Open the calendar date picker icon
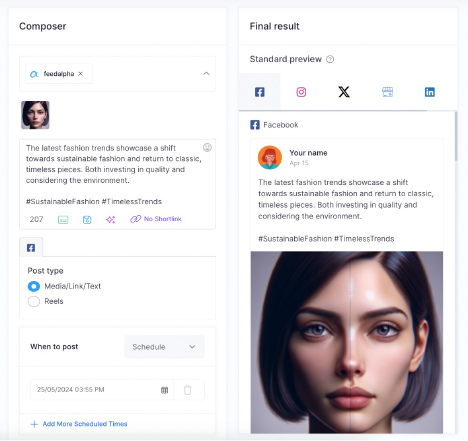This screenshot has width=468, height=441. 164,390
